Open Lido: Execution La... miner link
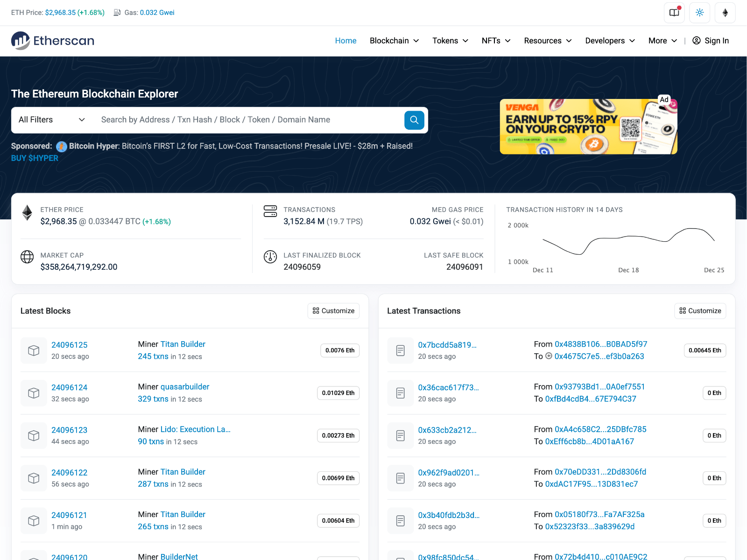Screen dimensions: 747x560 coord(196,429)
